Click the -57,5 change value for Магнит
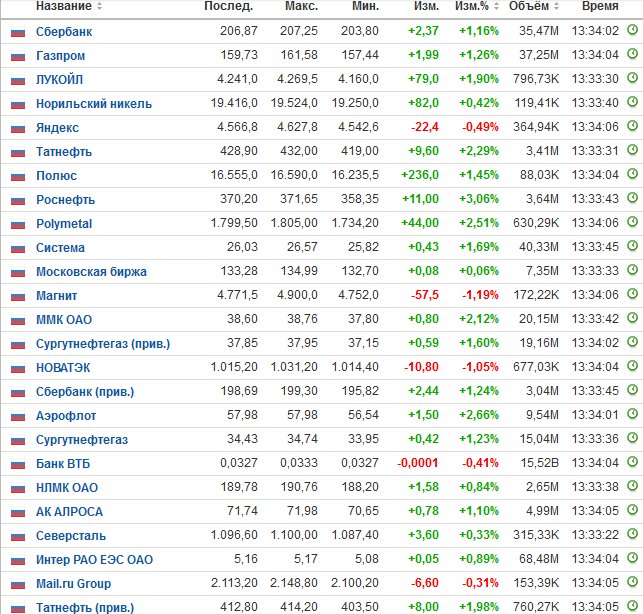Image resolution: width=643 pixels, height=614 pixels. click(425, 295)
